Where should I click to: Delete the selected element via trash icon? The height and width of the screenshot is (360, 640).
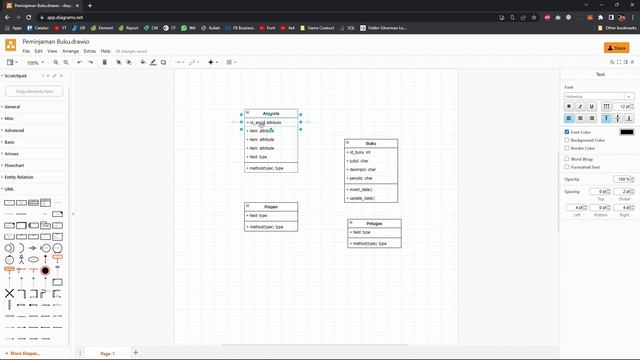pos(104,62)
